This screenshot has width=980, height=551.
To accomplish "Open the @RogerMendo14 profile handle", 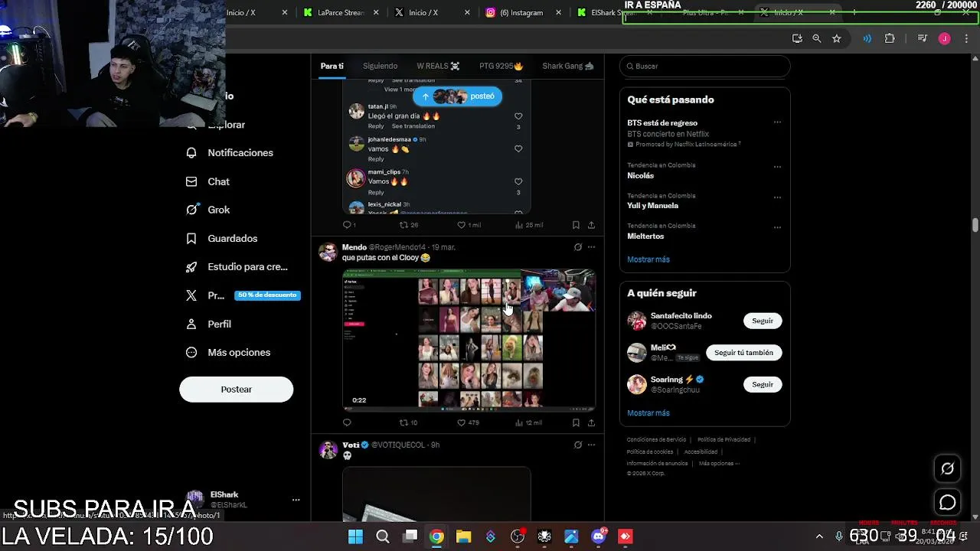I will point(397,247).
